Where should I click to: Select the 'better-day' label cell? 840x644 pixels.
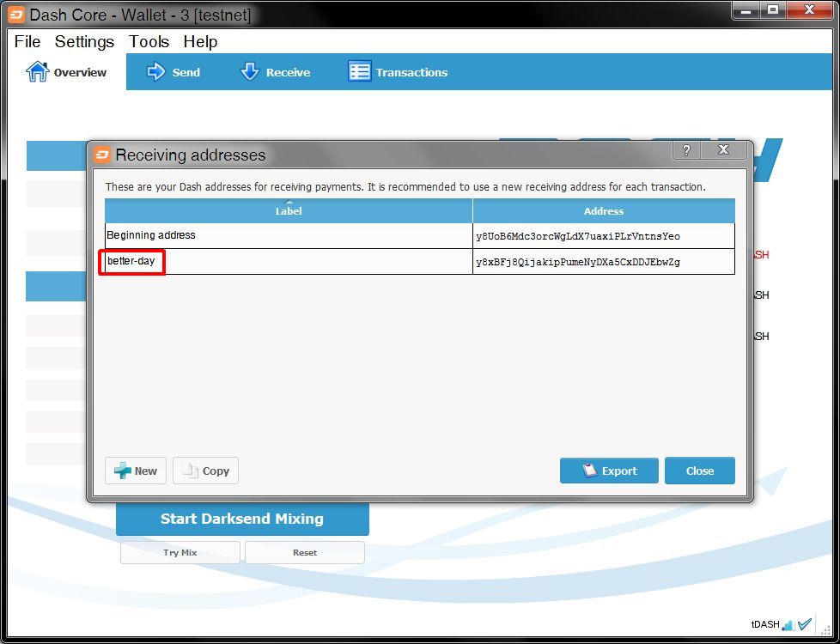[289, 261]
